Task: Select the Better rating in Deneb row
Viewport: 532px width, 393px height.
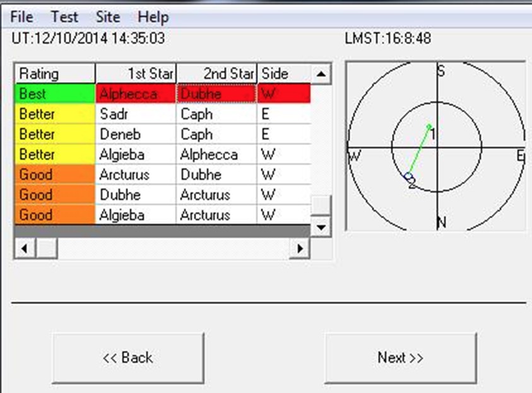Action: (55, 134)
